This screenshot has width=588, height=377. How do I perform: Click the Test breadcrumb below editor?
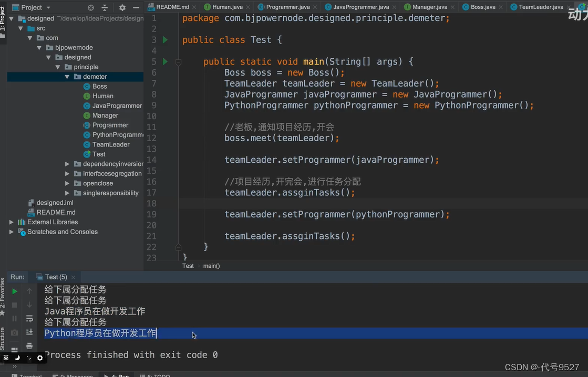point(188,266)
